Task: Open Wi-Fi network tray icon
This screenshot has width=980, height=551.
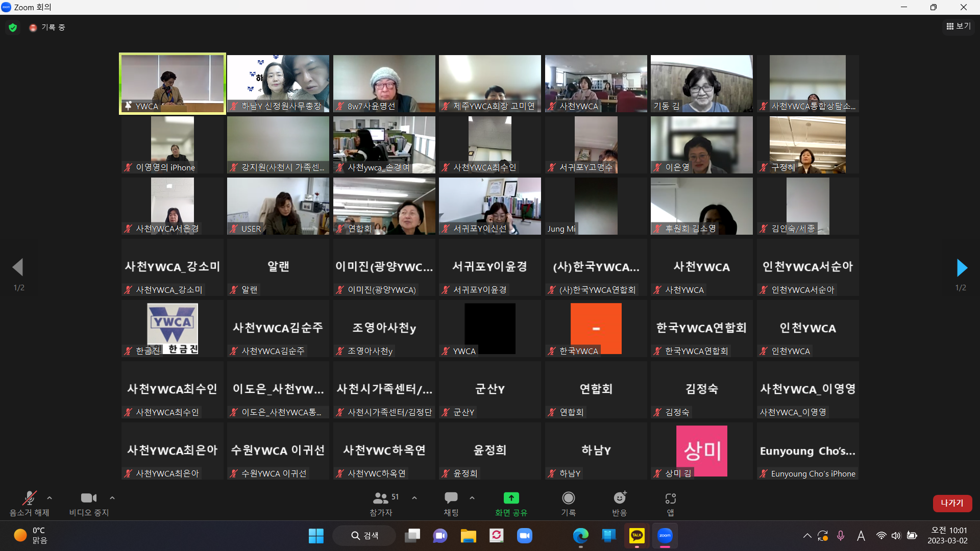Action: pos(881,536)
